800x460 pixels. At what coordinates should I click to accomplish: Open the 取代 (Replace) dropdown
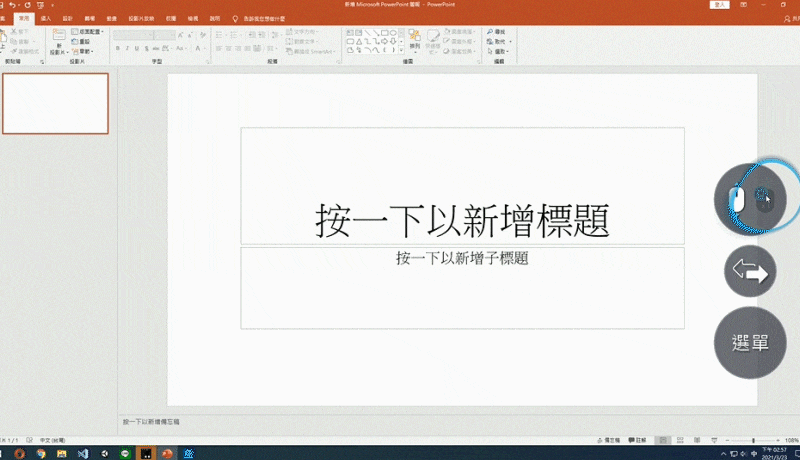[499, 41]
